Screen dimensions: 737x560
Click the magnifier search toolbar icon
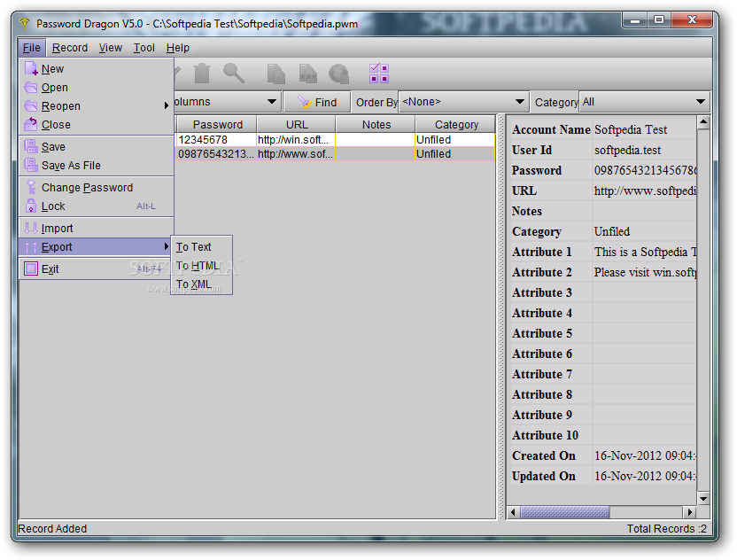(234, 74)
